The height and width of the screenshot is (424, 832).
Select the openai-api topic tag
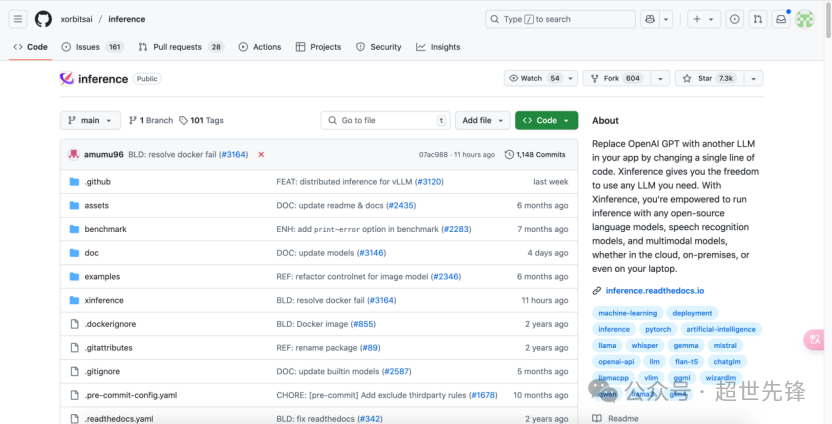coord(616,361)
